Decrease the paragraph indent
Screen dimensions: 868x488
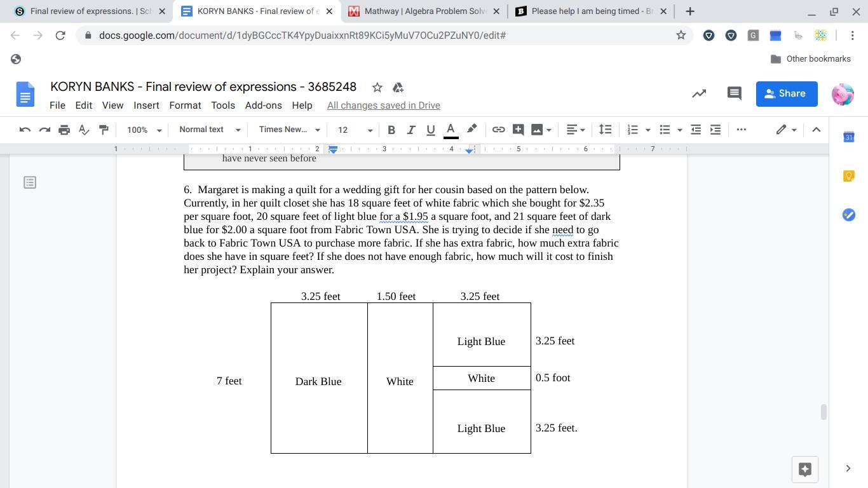click(696, 130)
